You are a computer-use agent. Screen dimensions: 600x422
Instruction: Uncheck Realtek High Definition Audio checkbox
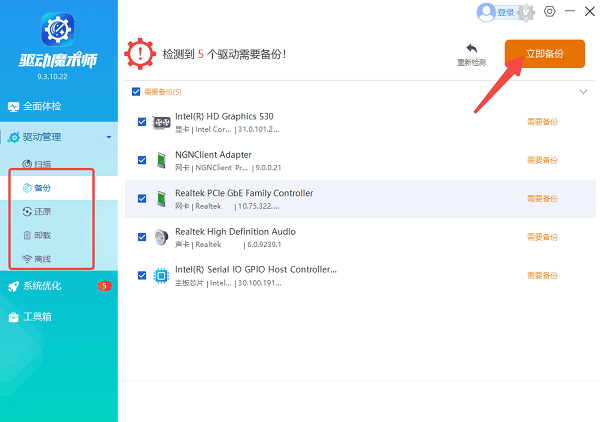142,237
